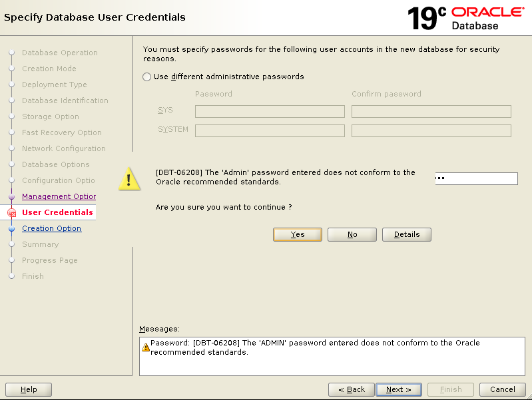
Task: Click the 'Are you sure you want to continue ?' text
Action: pyautogui.click(x=224, y=207)
